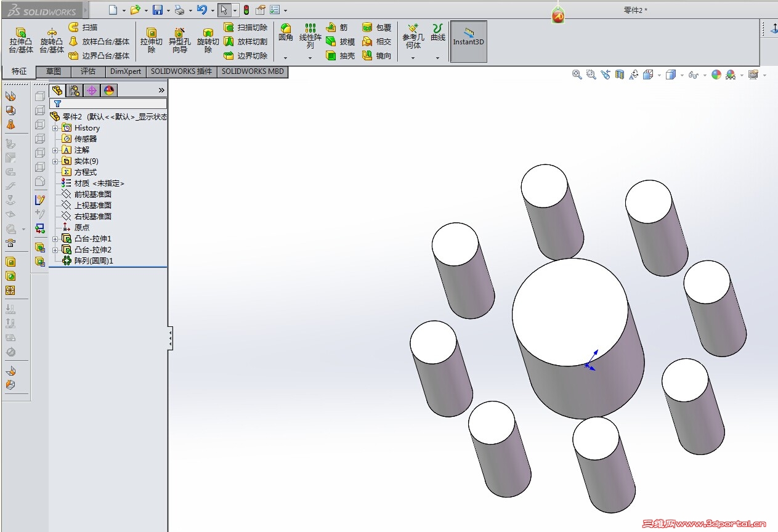
Task: Select 材质 <未指定> material item
Action: pyautogui.click(x=93, y=183)
